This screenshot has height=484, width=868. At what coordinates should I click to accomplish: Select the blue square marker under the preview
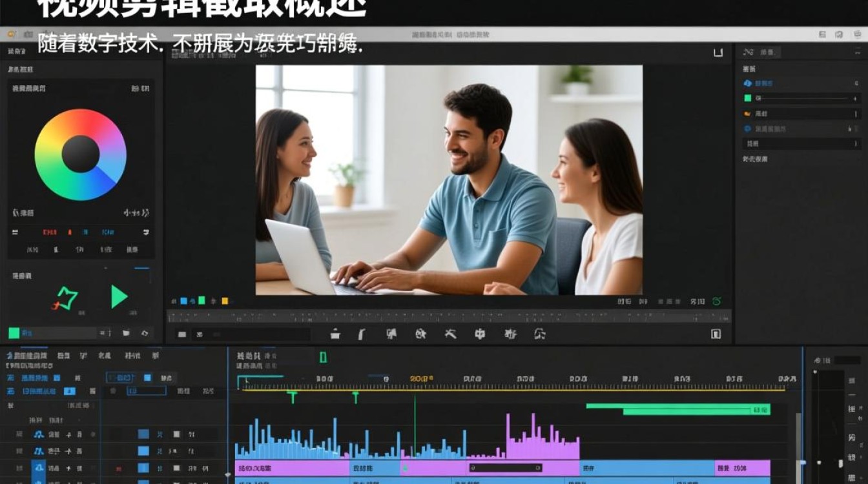(183, 301)
